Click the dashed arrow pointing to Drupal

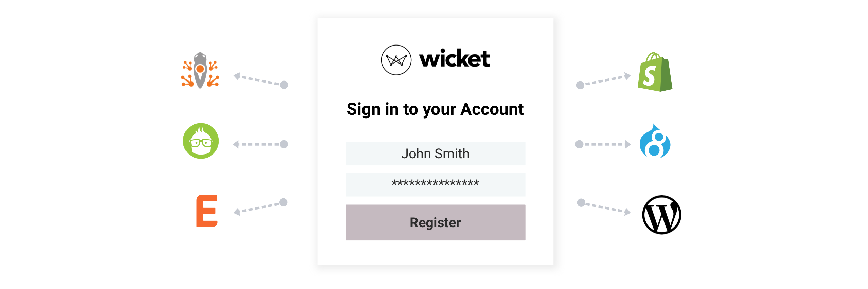point(603,144)
